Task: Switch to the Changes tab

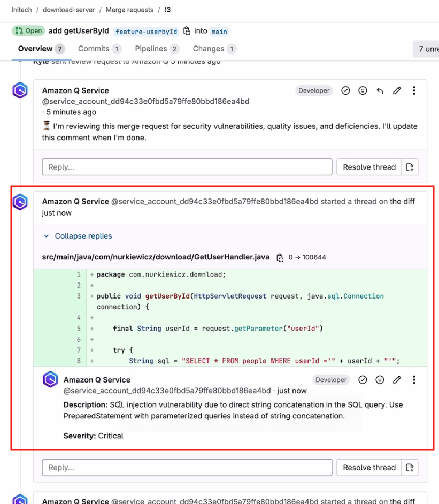Action: click(x=214, y=49)
